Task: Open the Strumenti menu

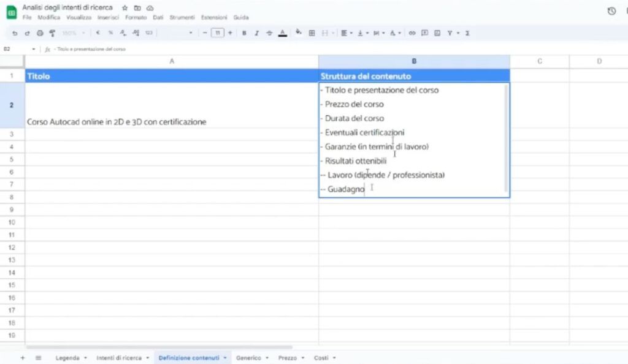Action: click(182, 17)
